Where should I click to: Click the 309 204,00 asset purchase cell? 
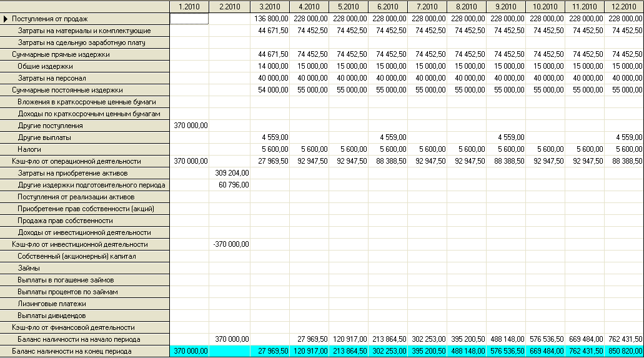(230, 174)
